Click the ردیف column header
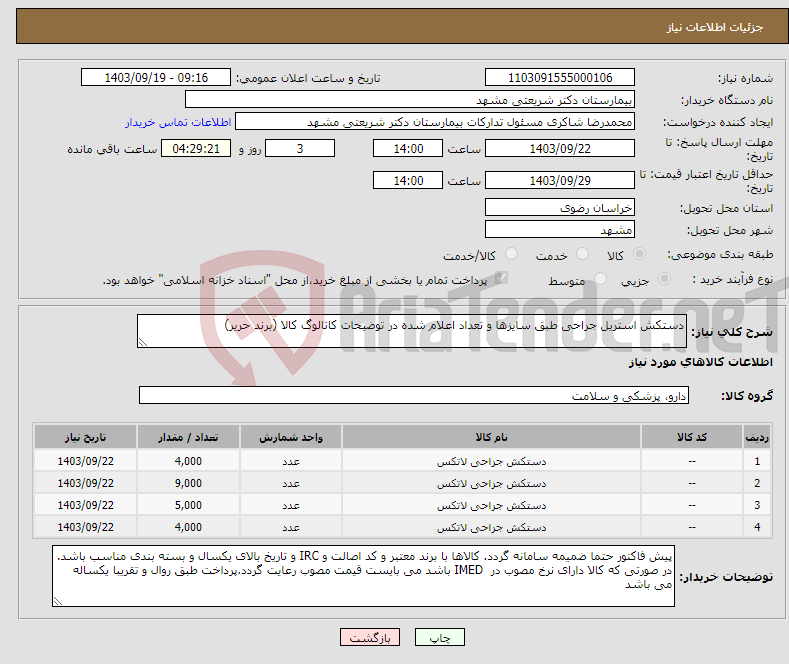Image resolution: width=789 pixels, height=664 pixels. point(757,437)
